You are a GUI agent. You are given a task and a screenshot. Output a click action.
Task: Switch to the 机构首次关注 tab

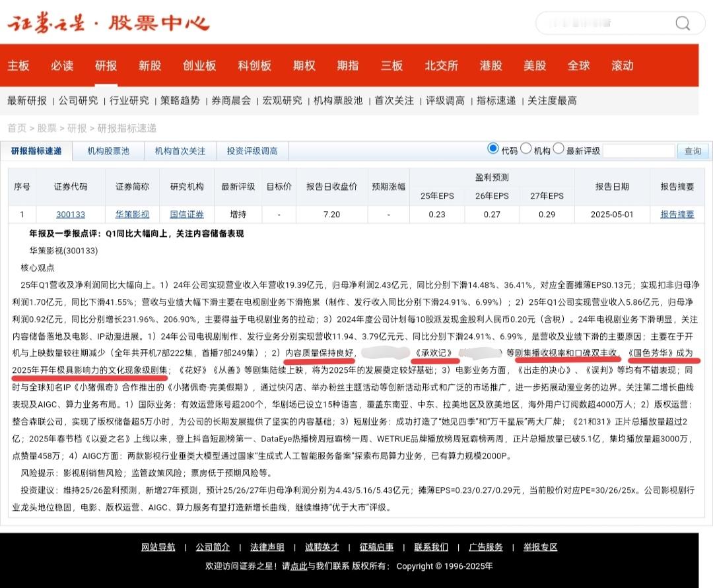(180, 151)
